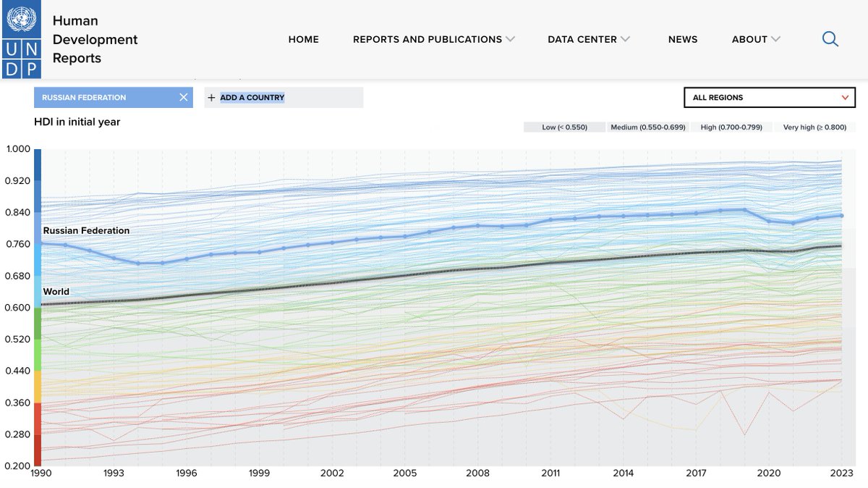This screenshot has width=868, height=488.
Task: Click the 2002 x-axis year label
Action: (332, 474)
